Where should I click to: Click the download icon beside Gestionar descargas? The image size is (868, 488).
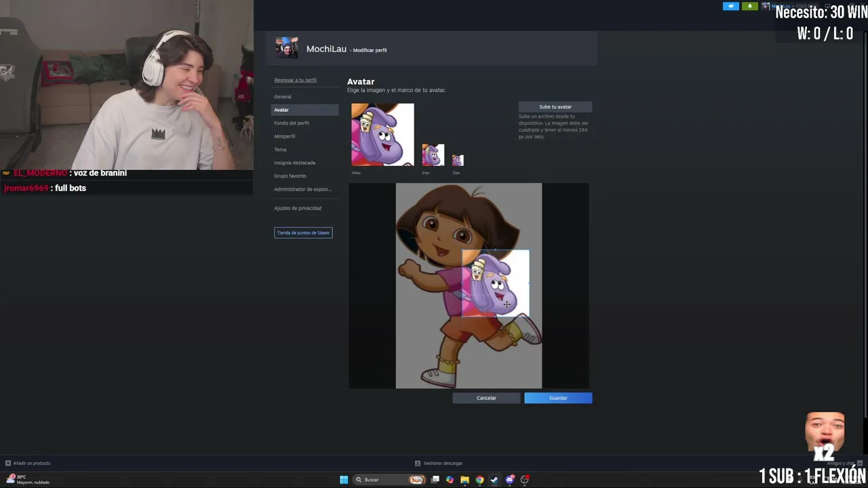tap(418, 463)
